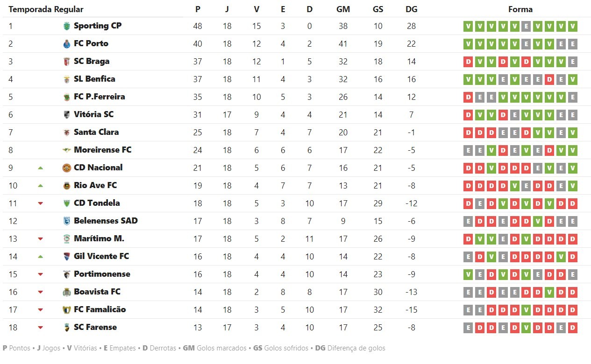Image resolution: width=591 pixels, height=364 pixels.
Task: Click SC Braga's first red form box
Action: click(x=468, y=62)
